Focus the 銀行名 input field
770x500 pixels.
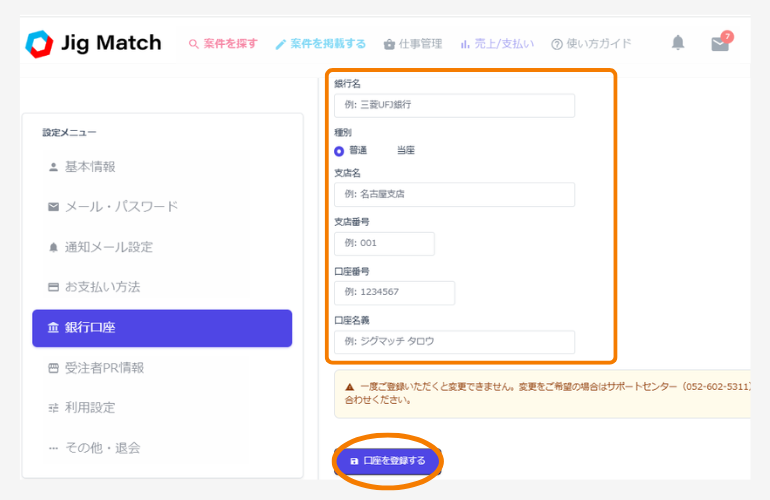point(454,106)
